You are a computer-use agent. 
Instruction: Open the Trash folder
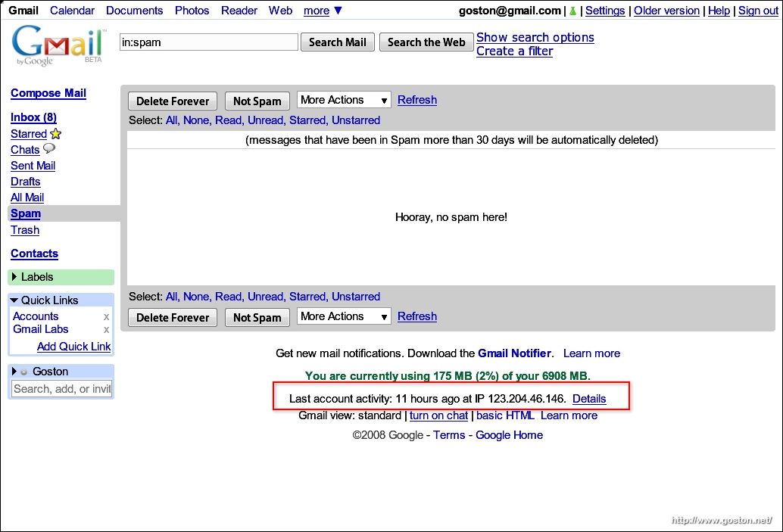(25, 230)
